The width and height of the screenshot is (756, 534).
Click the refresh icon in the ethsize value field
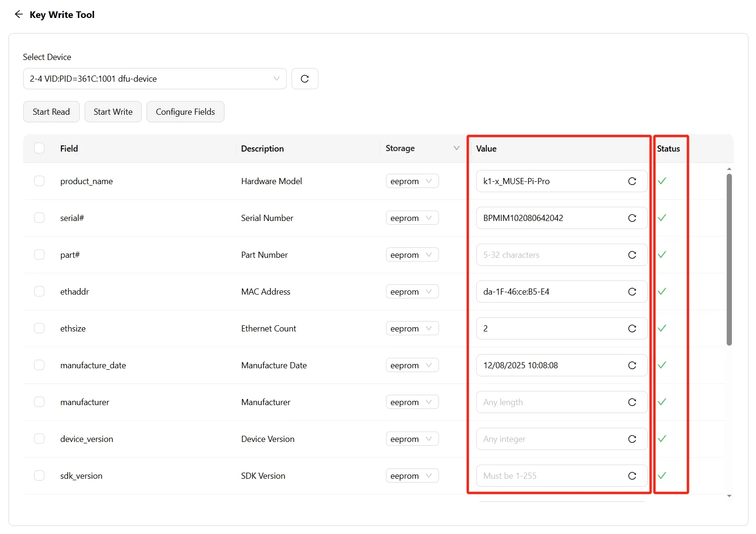[632, 329]
